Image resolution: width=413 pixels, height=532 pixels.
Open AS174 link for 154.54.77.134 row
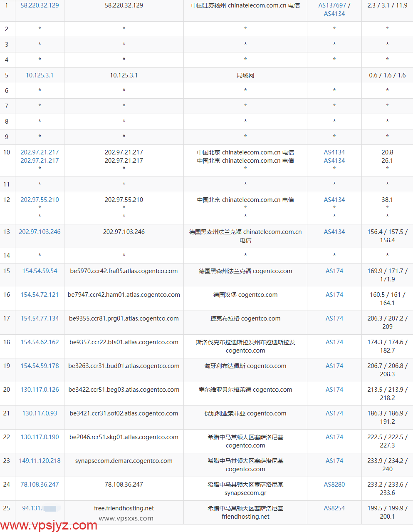point(334,318)
